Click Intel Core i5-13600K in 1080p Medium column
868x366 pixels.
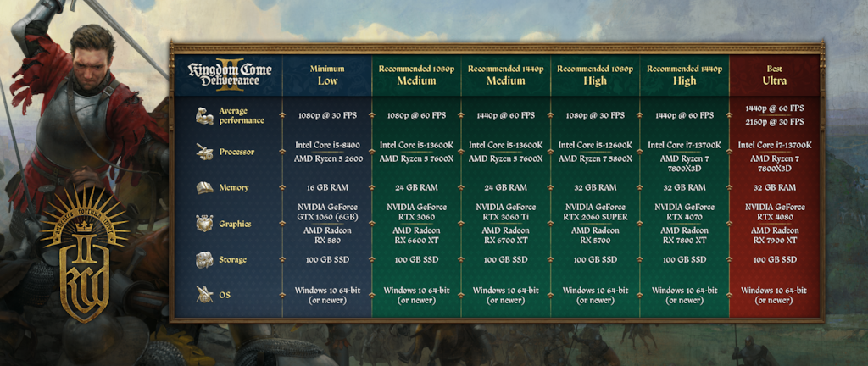pyautogui.click(x=416, y=146)
